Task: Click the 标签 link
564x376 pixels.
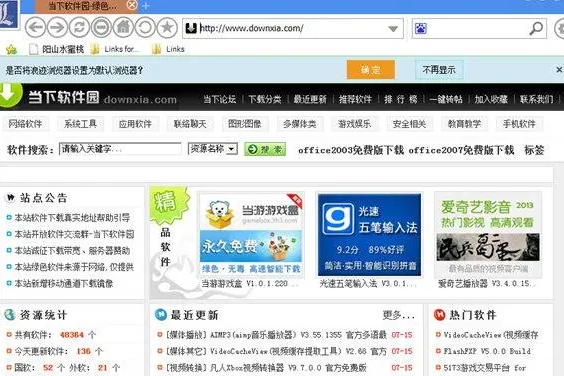Action: click(x=534, y=150)
